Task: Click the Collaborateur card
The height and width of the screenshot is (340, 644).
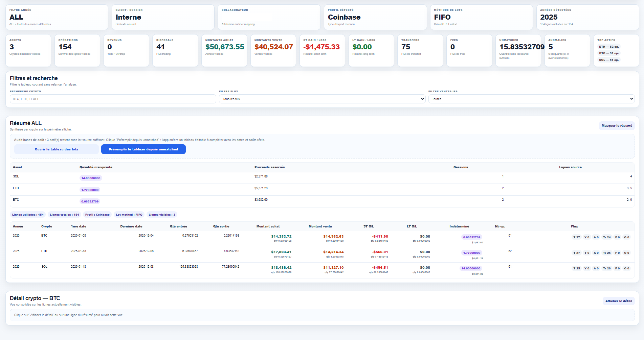Action: (269, 17)
